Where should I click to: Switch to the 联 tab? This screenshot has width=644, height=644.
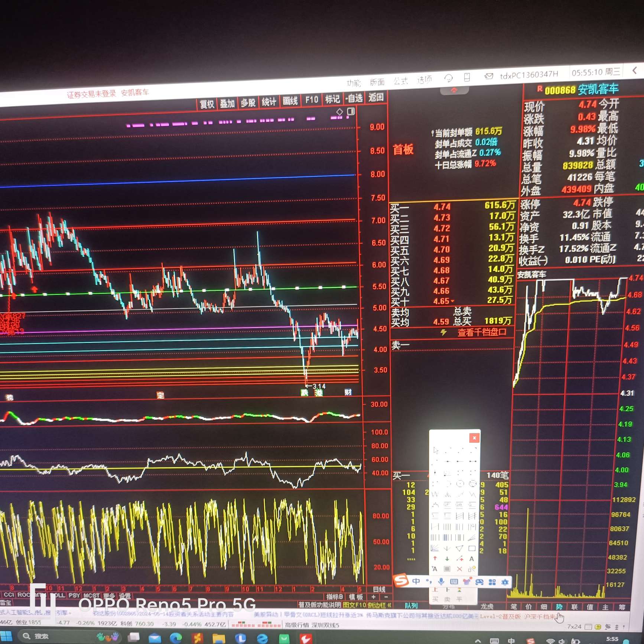(575, 607)
